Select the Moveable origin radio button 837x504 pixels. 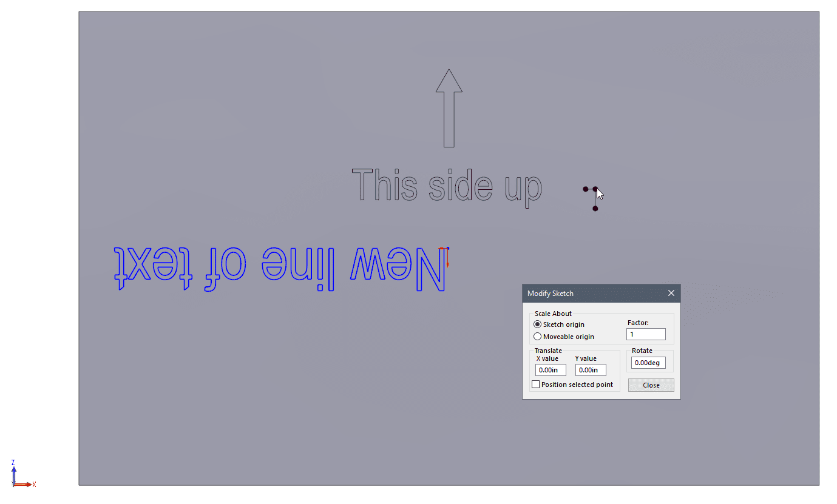(537, 337)
